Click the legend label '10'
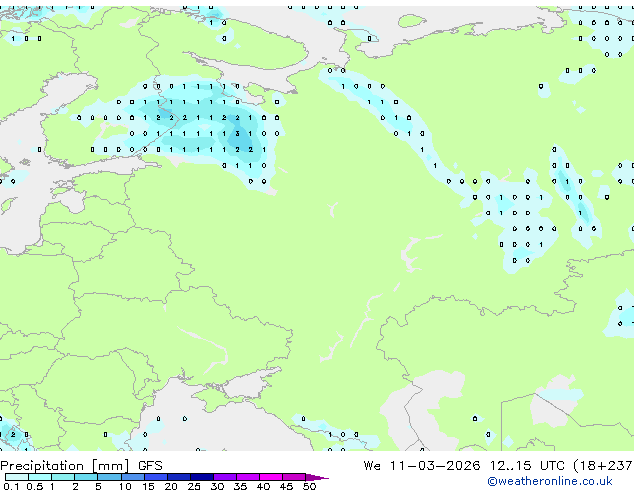Viewport: 634px width, 490px height. (125, 486)
